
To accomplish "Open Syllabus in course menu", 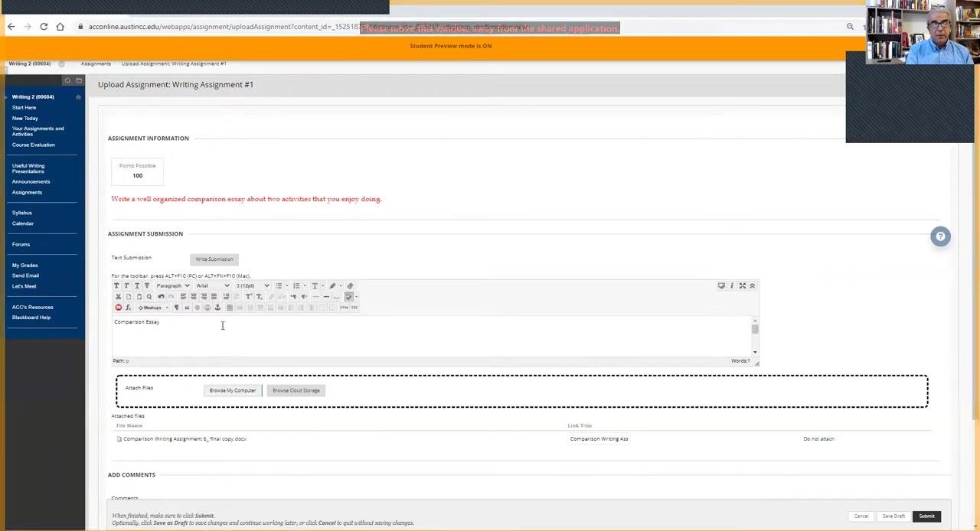I will tap(21, 213).
